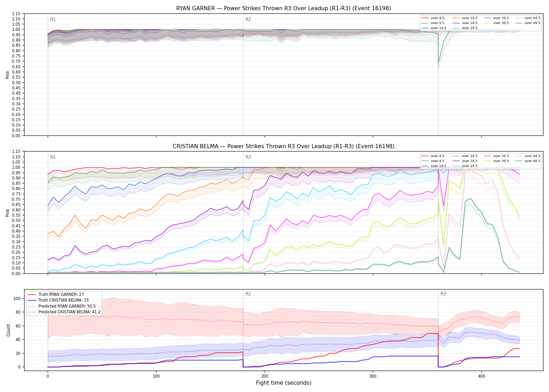This screenshot has height=392, width=549.
Task: Click the R2 round marker in the Count chart
Action: [248, 294]
